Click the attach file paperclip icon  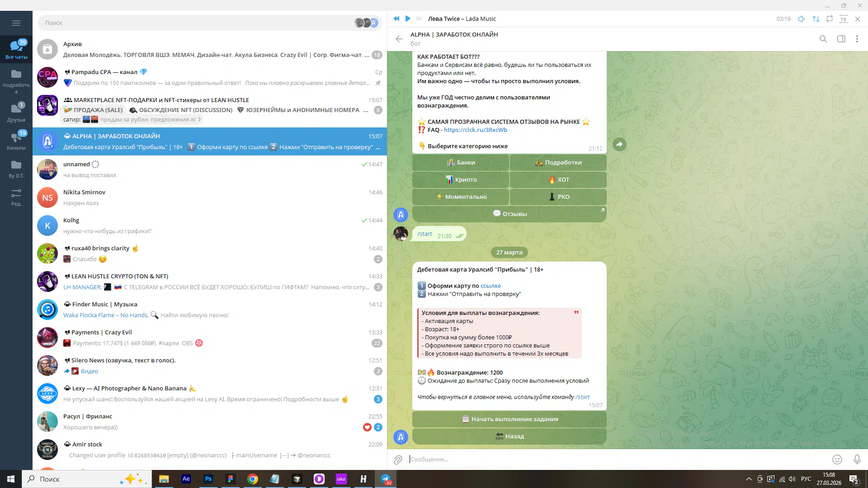398,460
